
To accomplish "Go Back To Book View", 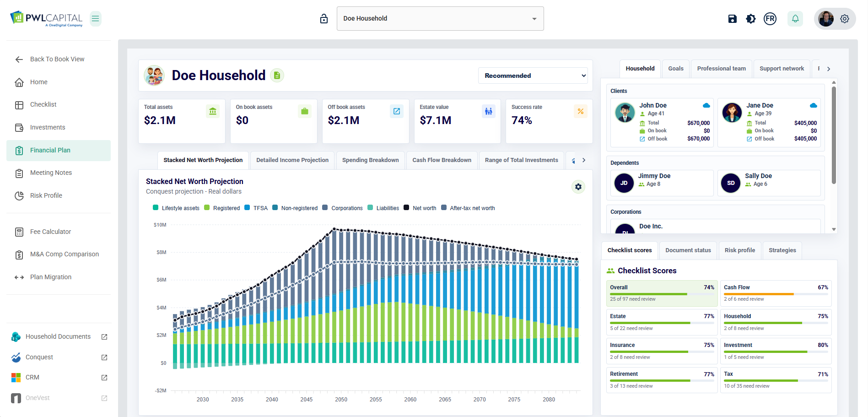I will click(59, 59).
